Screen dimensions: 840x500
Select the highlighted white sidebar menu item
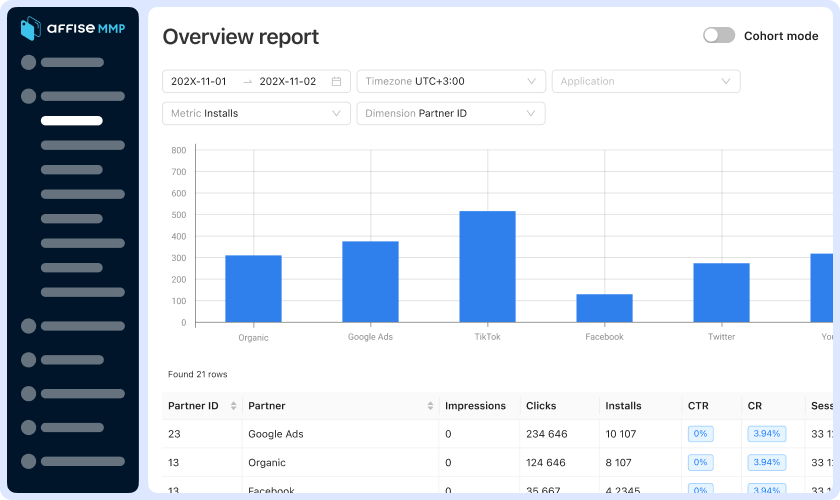pos(72,121)
